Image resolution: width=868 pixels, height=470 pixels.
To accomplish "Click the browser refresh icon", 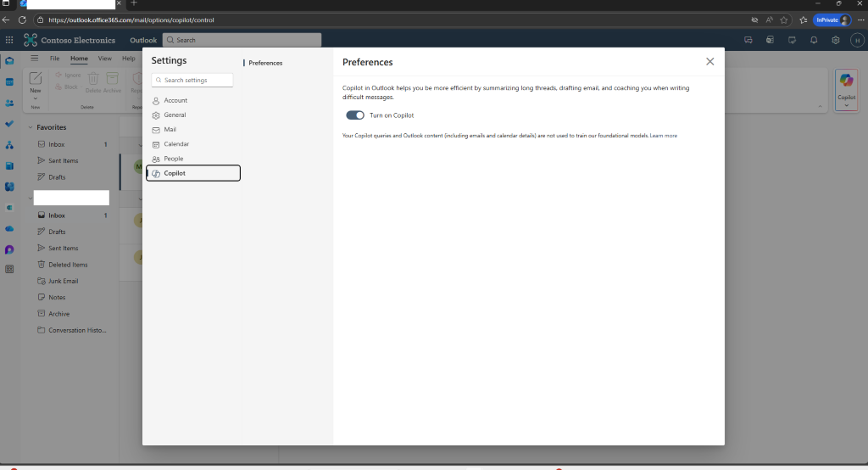I will (x=22, y=20).
